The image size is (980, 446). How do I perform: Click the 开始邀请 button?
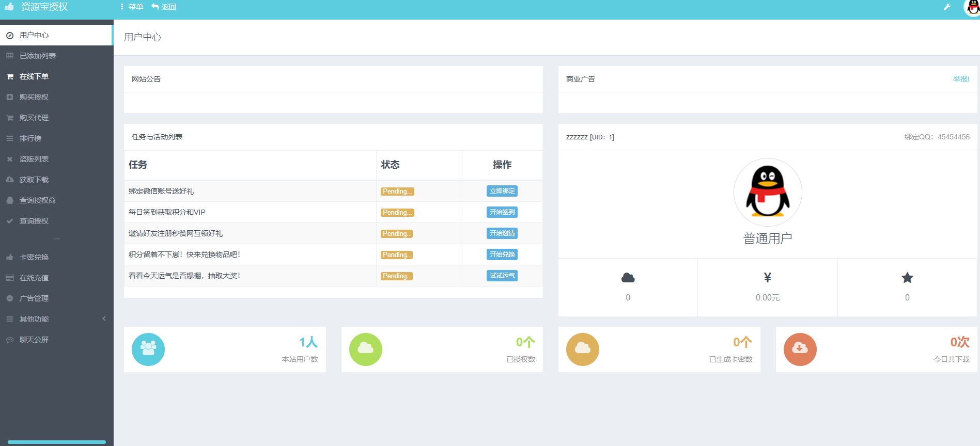point(502,233)
